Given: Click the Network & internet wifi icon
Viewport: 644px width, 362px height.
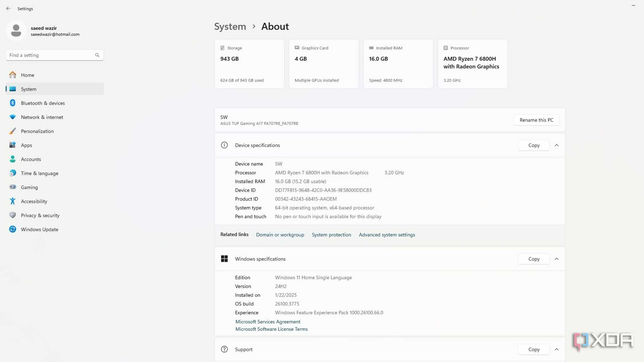Looking at the screenshot, I should tap(13, 117).
